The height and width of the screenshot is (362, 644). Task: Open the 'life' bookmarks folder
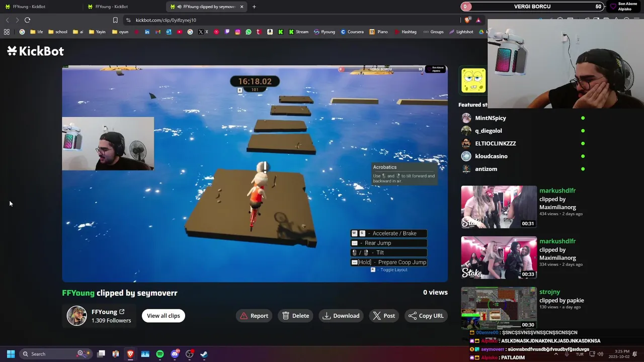click(x=37, y=32)
